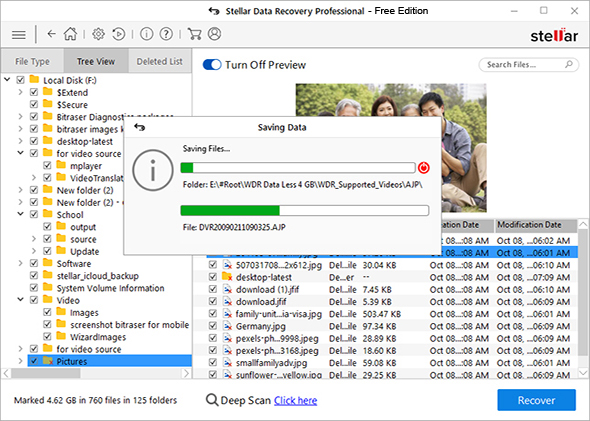Click the desktop-latest deleted folder icon in the file list
The image size is (590, 421).
(x=227, y=277)
